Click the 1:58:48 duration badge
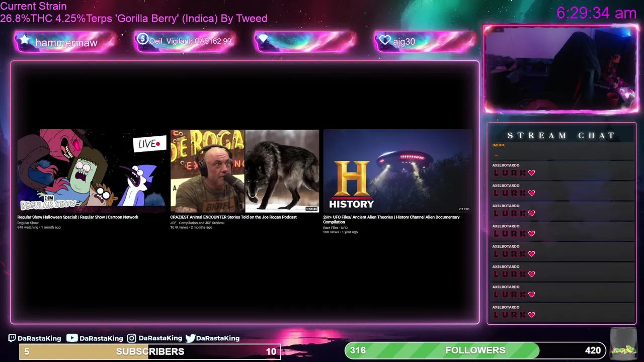This screenshot has height=362, width=644. (x=311, y=209)
